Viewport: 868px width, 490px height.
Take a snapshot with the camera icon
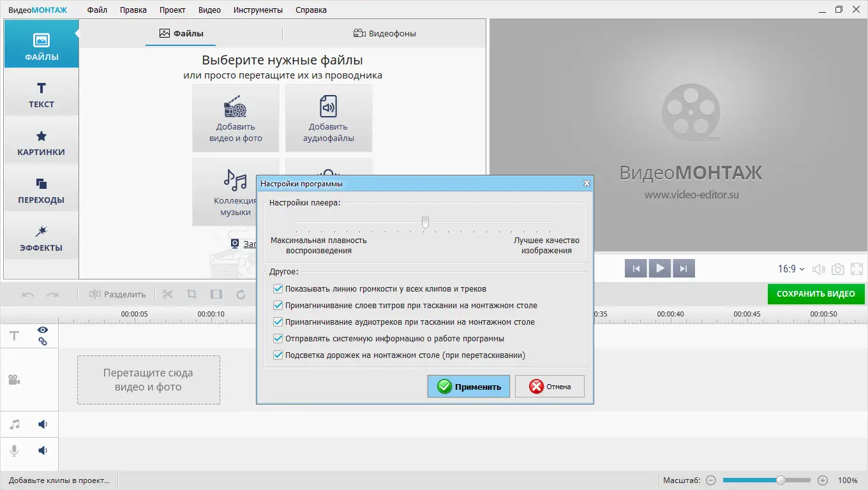[x=838, y=269]
